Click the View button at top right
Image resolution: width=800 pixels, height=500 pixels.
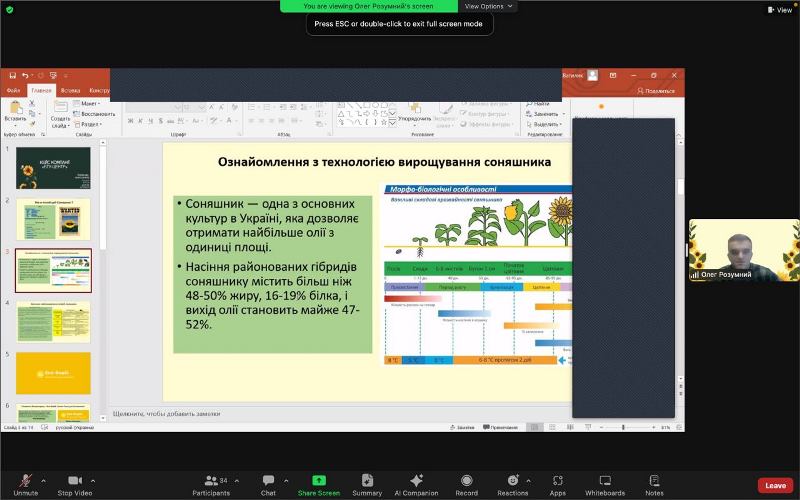[x=781, y=10]
